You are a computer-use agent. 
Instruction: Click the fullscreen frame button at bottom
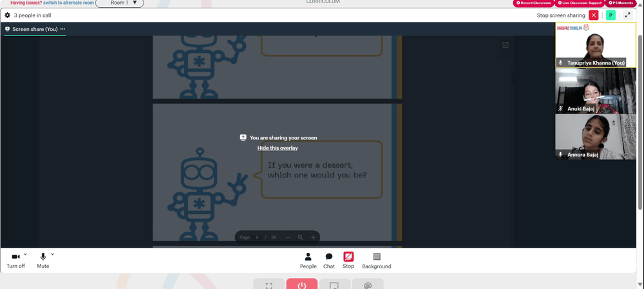(269, 284)
